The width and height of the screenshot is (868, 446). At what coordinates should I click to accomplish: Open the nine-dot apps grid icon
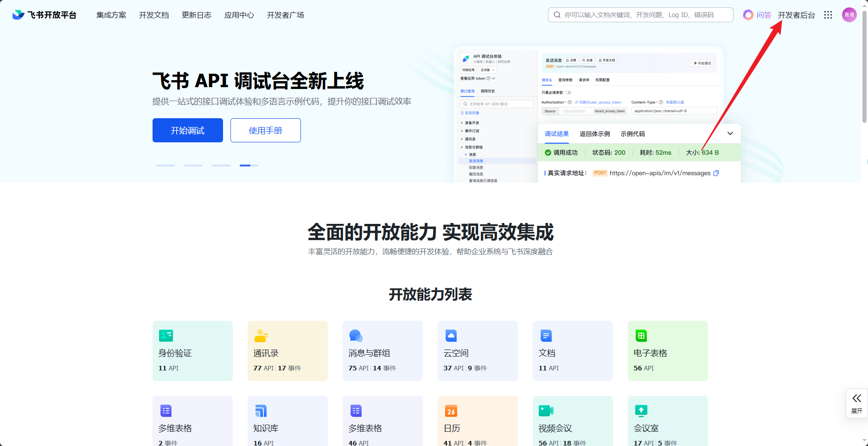coord(828,15)
